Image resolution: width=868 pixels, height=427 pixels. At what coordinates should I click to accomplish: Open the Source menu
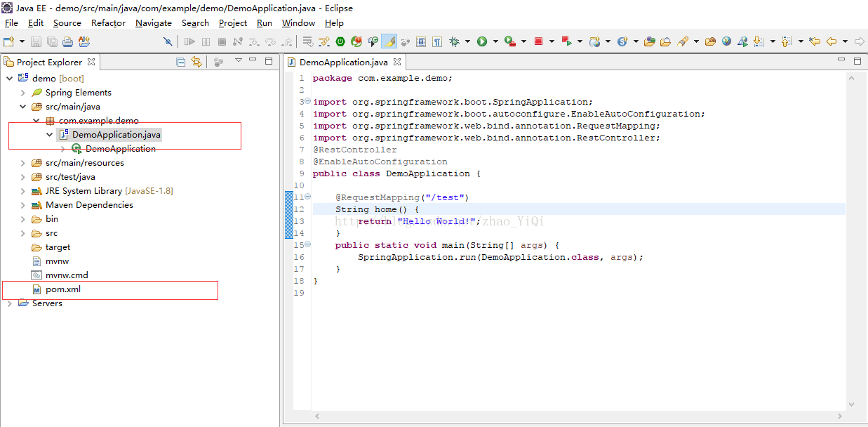67,23
